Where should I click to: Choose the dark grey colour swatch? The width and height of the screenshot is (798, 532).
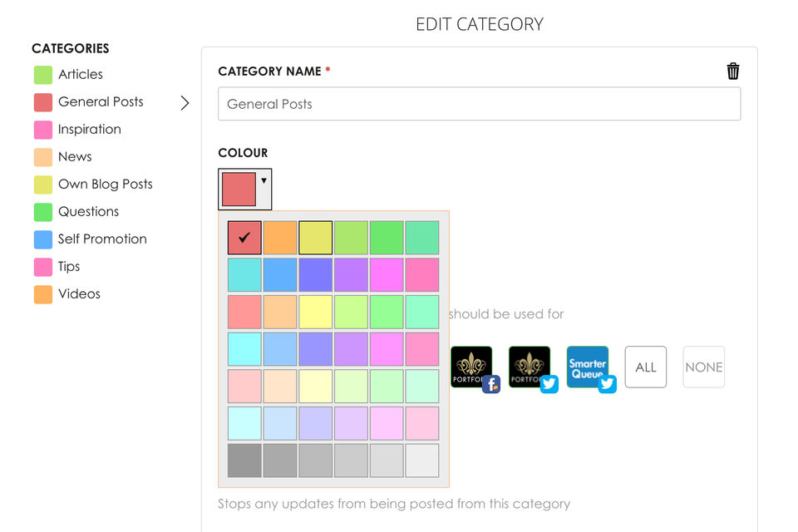click(244, 461)
